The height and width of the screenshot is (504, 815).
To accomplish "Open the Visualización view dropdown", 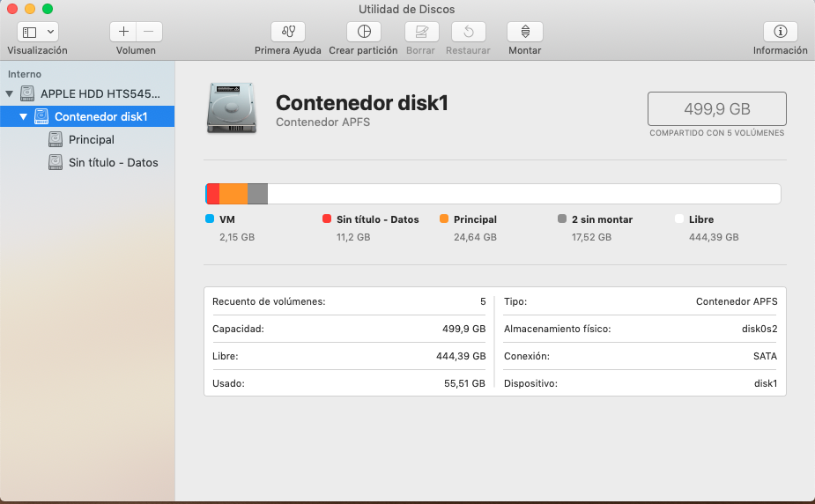I will 38,32.
